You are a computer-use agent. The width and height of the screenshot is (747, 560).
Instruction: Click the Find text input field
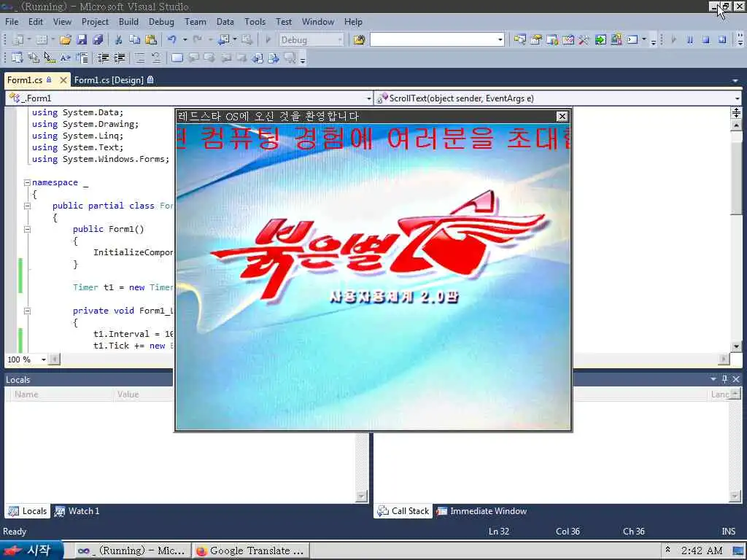click(x=433, y=40)
